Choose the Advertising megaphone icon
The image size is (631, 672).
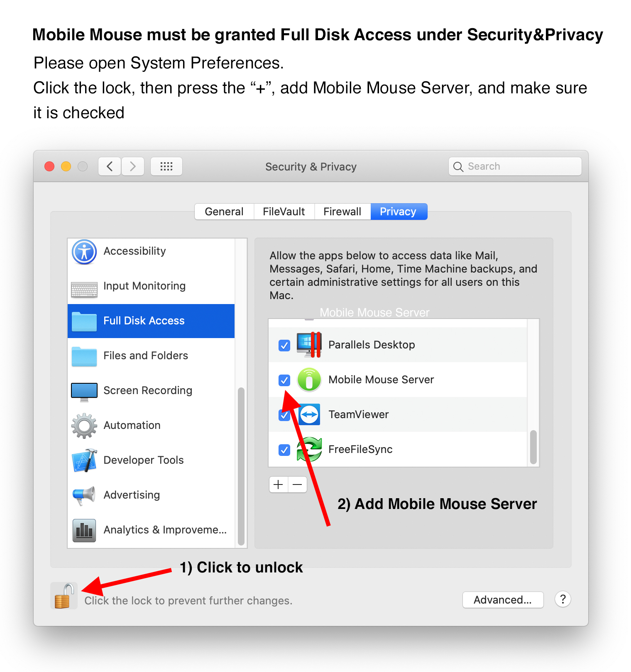[x=84, y=495]
